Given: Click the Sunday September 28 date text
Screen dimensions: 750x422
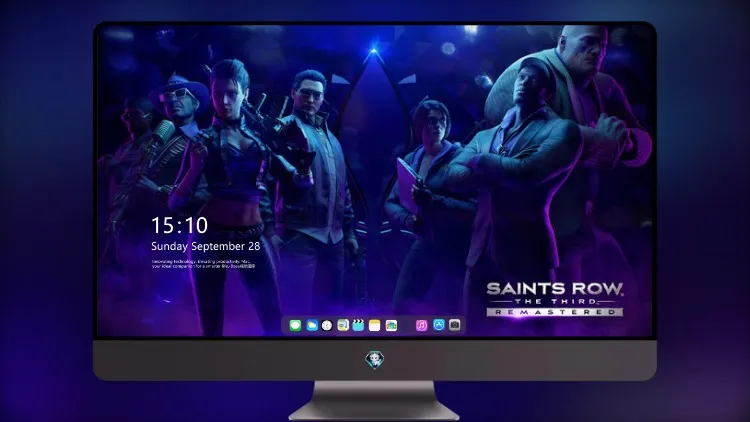Looking at the screenshot, I should (x=206, y=246).
